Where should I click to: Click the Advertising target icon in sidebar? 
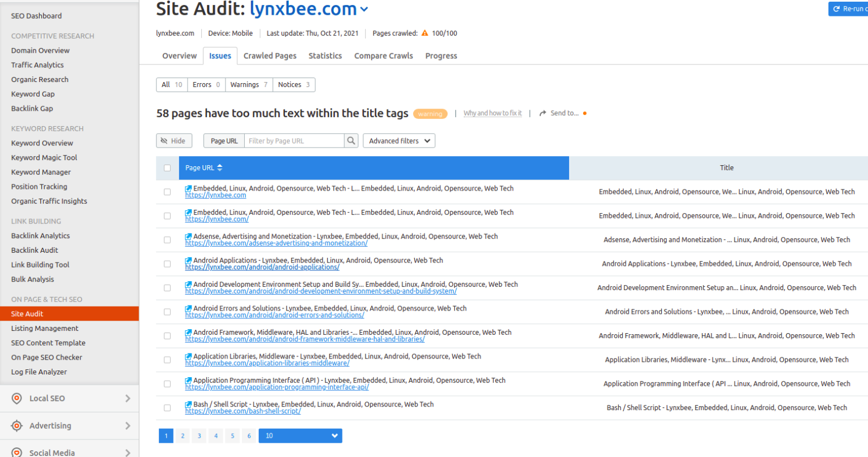tap(17, 425)
